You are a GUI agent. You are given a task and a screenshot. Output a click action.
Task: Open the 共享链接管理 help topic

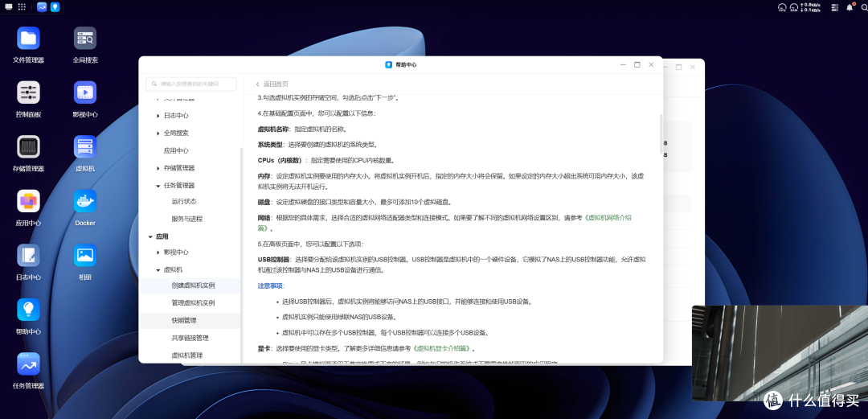coord(190,338)
